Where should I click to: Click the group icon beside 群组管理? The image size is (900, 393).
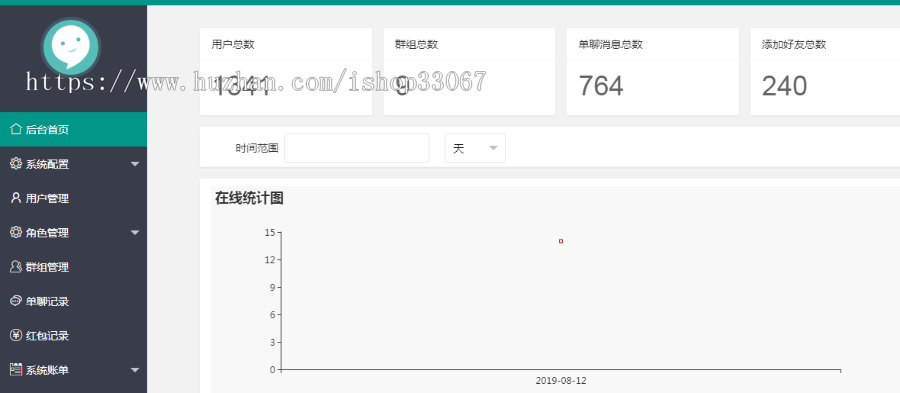coord(16,267)
